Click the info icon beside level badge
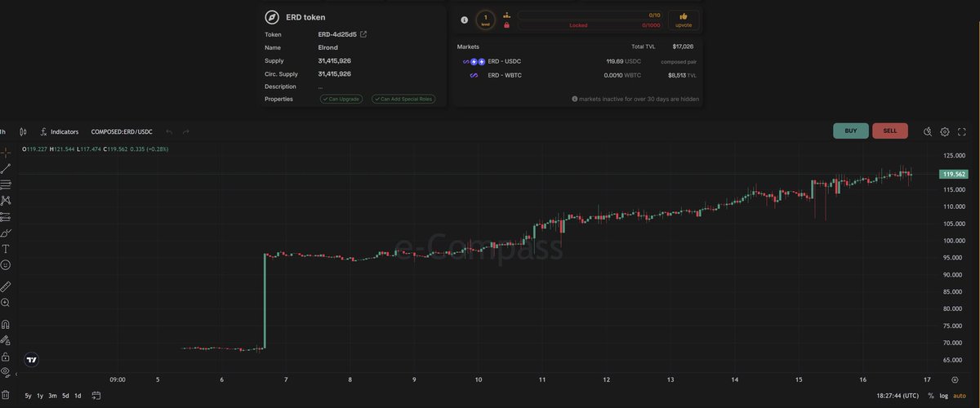Image resolution: width=980 pixels, height=408 pixels. (465, 19)
